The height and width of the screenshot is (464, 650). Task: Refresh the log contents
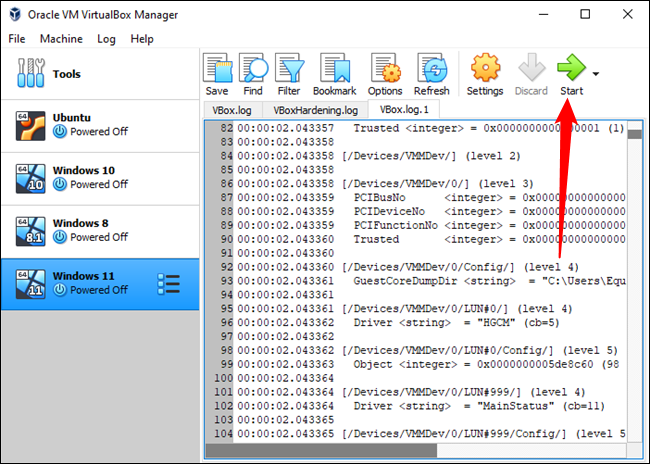click(x=432, y=68)
